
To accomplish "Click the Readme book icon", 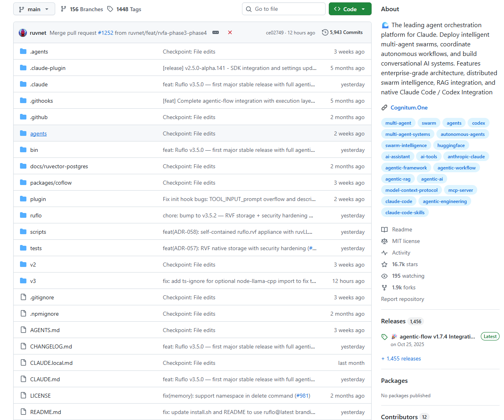I will pos(384,229).
